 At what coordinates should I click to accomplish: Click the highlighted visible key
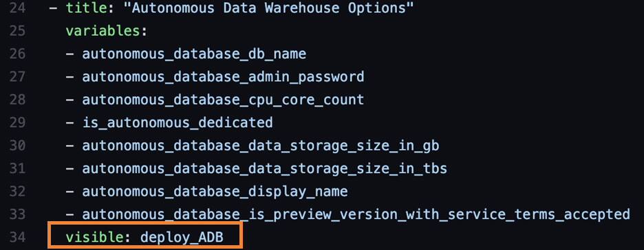tap(94, 237)
